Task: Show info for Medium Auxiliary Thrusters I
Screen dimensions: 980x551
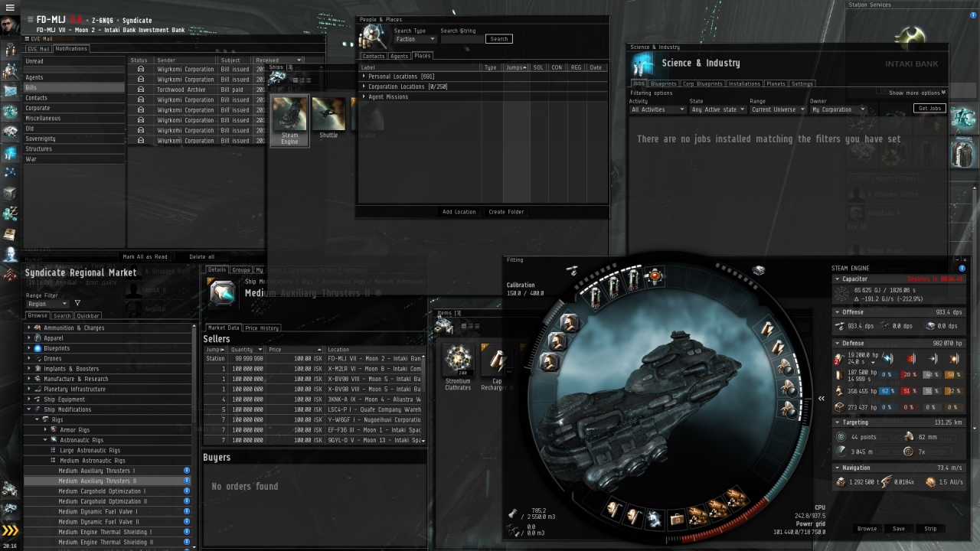Action: [x=186, y=471]
